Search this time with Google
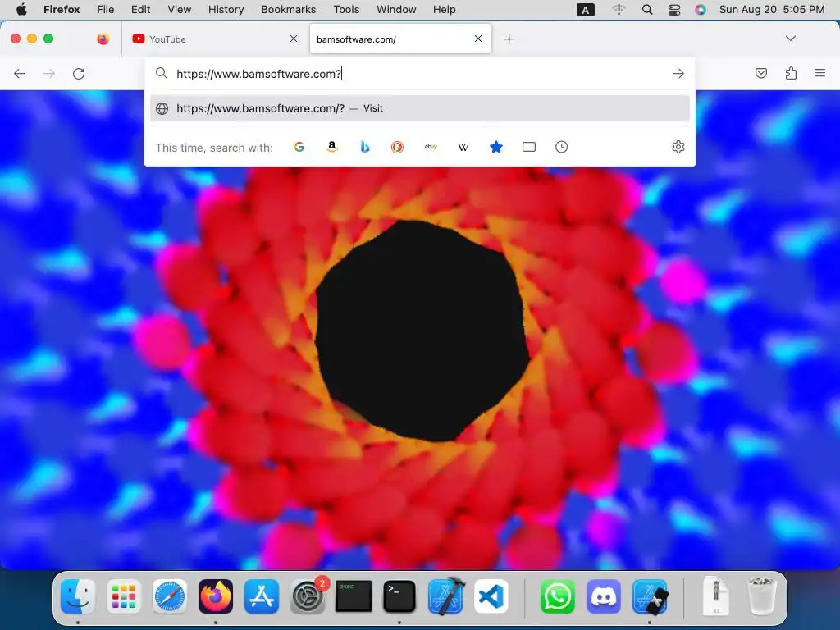Viewport: 840px width, 630px height. pyautogui.click(x=299, y=147)
